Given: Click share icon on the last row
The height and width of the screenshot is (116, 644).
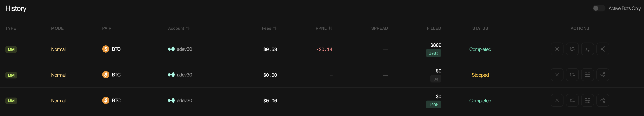Looking at the screenshot, I should pos(602,101).
